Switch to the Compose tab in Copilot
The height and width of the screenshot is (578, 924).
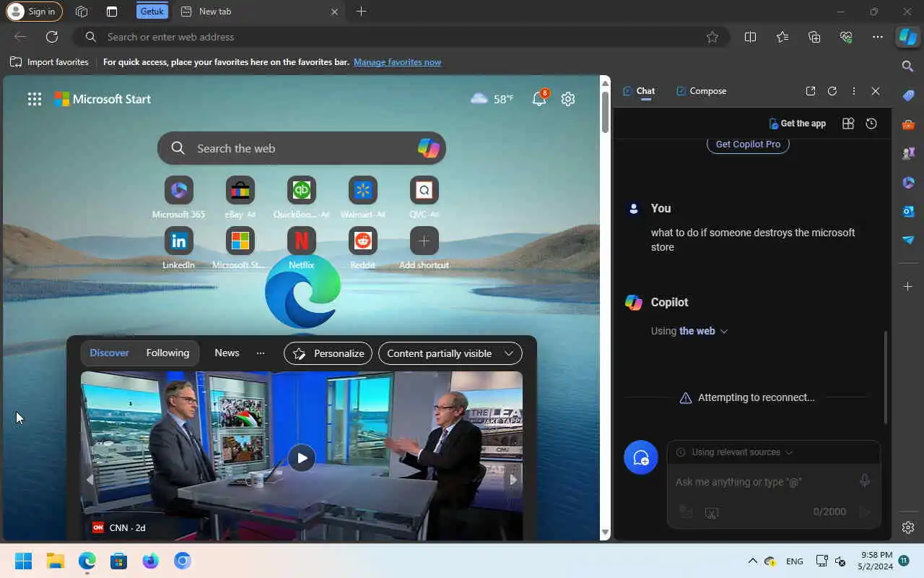(701, 91)
